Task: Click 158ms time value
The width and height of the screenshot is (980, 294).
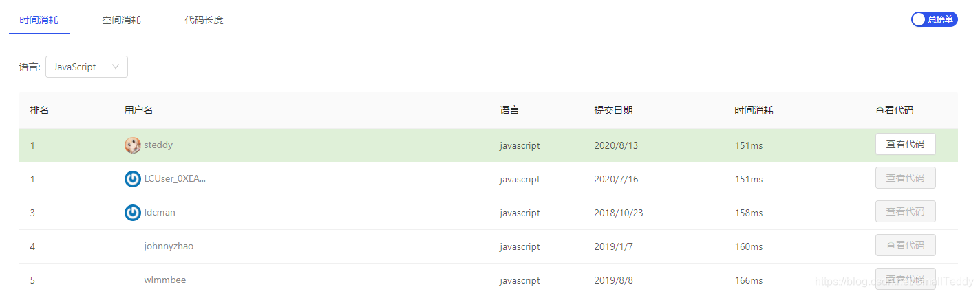Action: coord(749,213)
